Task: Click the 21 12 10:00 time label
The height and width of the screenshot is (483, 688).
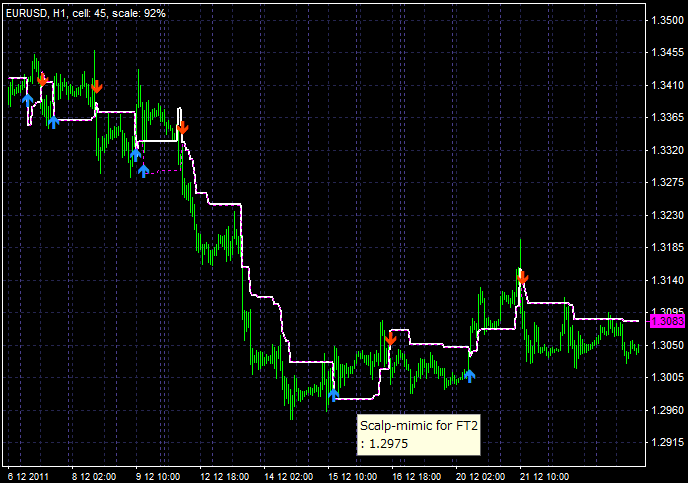Action: [545, 476]
